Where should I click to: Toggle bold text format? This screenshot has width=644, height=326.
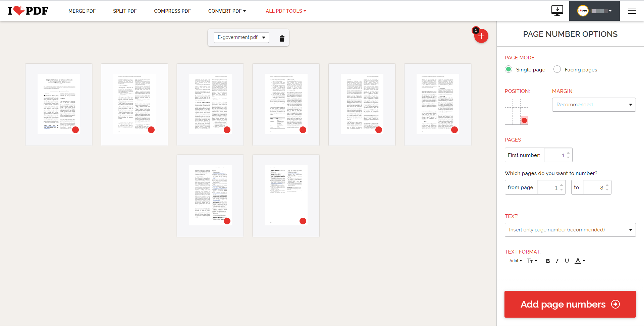pos(548,261)
